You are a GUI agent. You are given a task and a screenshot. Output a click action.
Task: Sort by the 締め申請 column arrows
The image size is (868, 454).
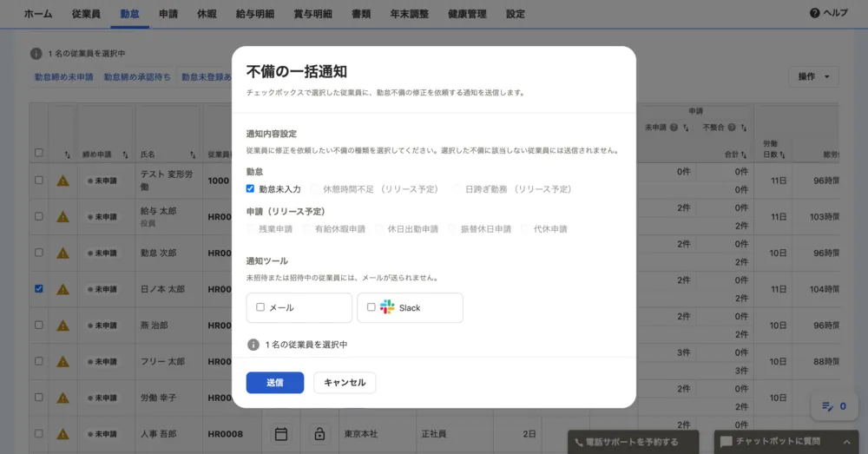[125, 155]
